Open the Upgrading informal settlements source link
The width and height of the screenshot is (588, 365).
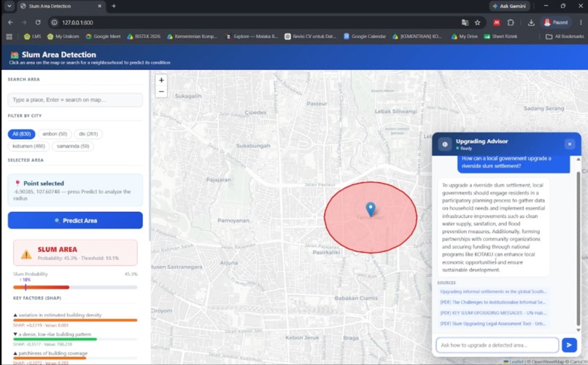click(x=493, y=291)
